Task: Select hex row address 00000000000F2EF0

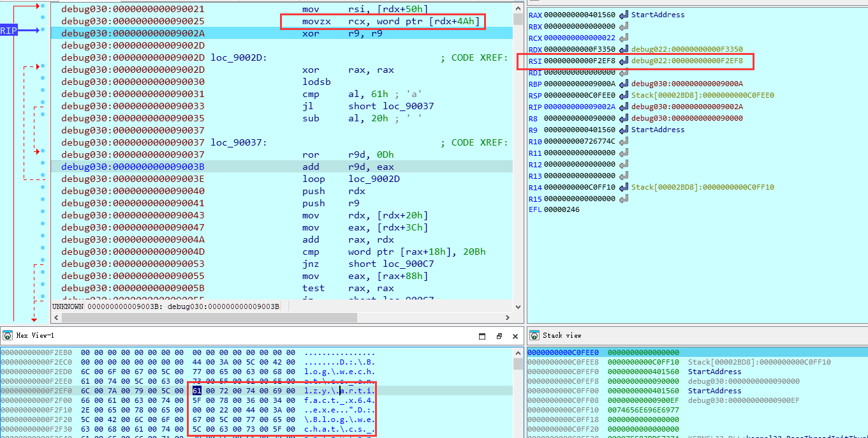Action: click(36, 390)
